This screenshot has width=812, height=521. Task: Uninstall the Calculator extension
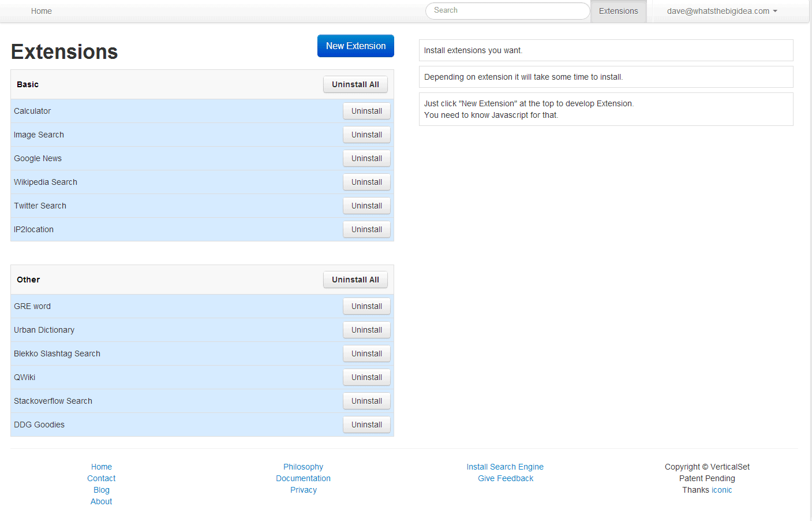pos(366,111)
